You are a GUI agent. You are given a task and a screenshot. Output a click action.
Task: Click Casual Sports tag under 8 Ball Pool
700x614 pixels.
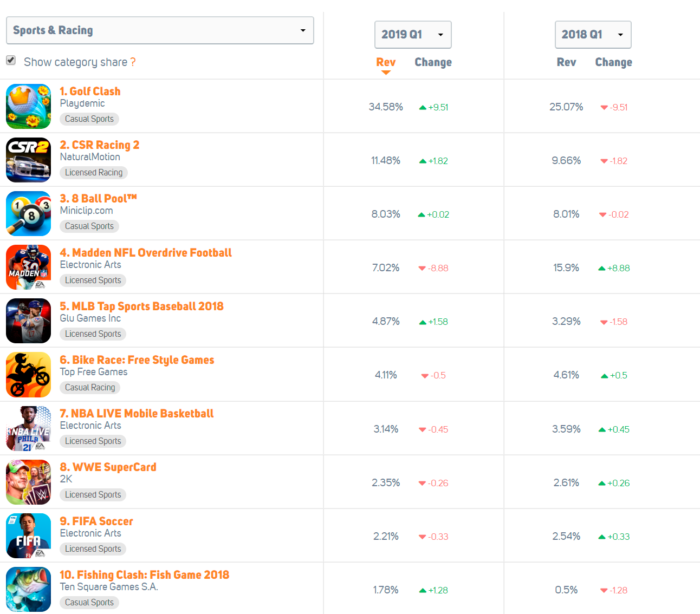tap(89, 226)
